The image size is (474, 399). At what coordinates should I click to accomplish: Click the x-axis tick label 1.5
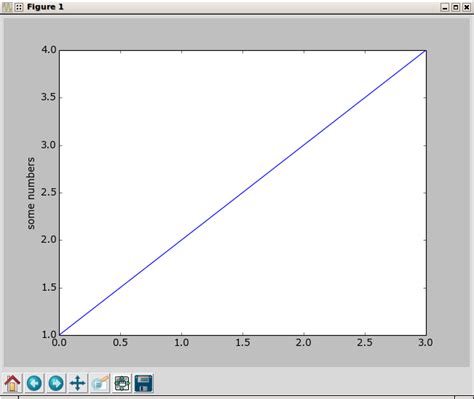(x=243, y=343)
